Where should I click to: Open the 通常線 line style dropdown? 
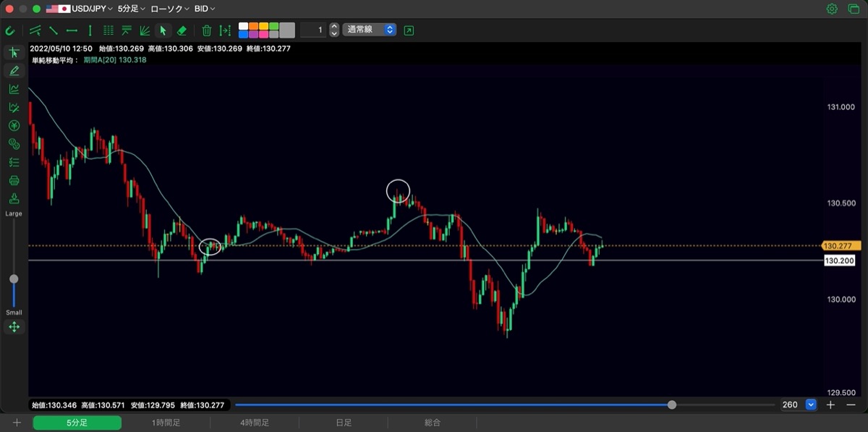[369, 30]
